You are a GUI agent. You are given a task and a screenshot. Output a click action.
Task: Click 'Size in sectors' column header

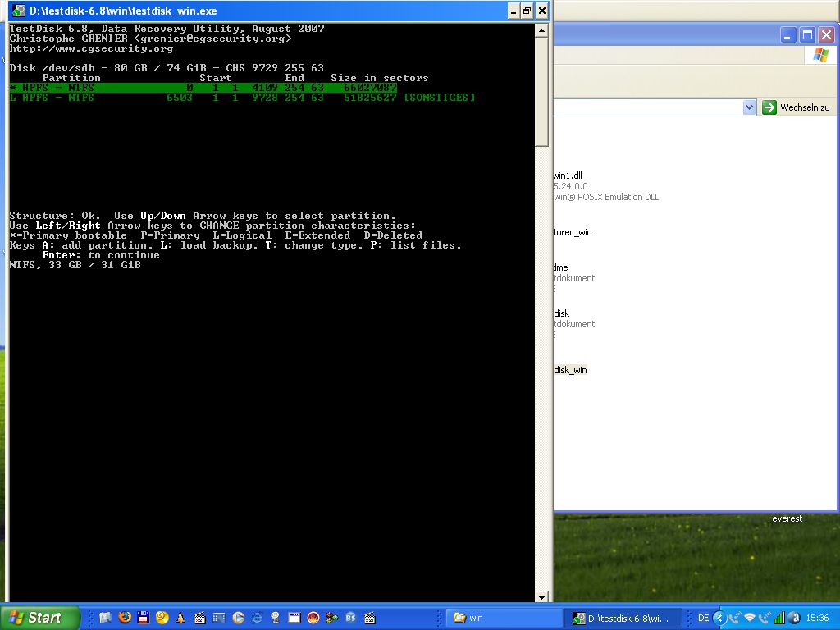point(379,78)
